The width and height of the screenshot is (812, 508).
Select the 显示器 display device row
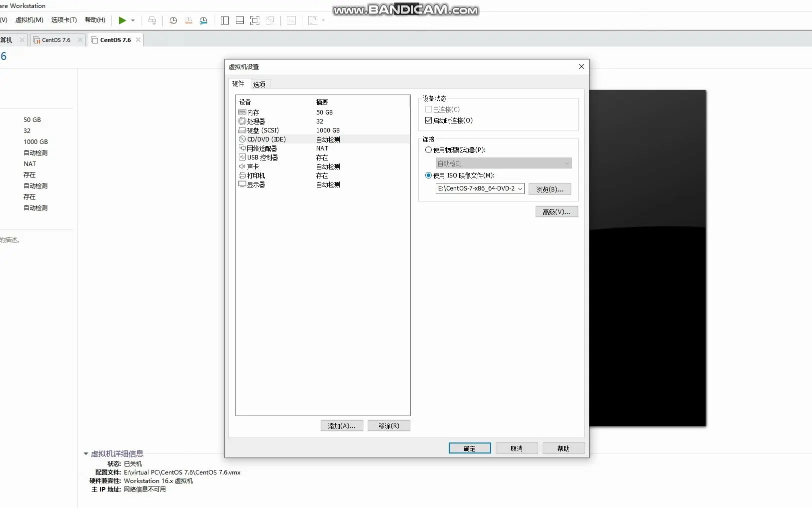tap(323, 184)
